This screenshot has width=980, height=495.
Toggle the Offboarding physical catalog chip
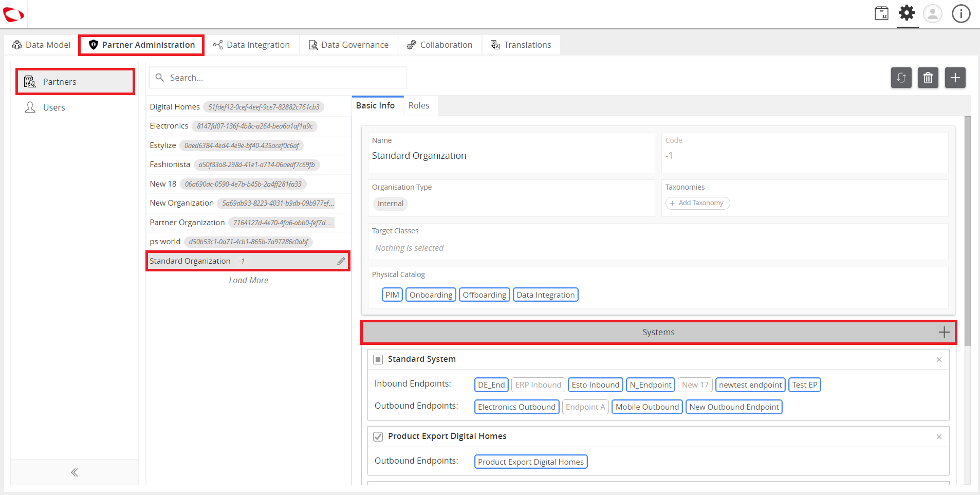(485, 295)
